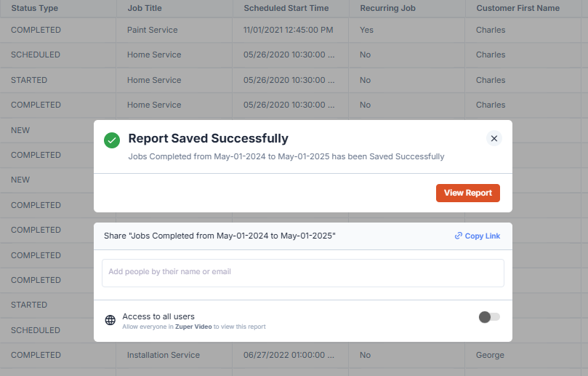Click the View Report button

pyautogui.click(x=467, y=193)
